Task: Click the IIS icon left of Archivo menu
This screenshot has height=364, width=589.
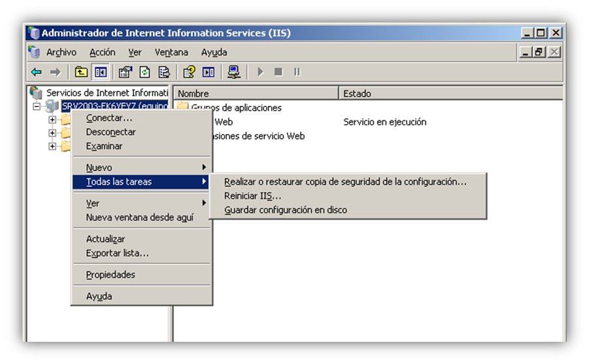Action: click(34, 52)
